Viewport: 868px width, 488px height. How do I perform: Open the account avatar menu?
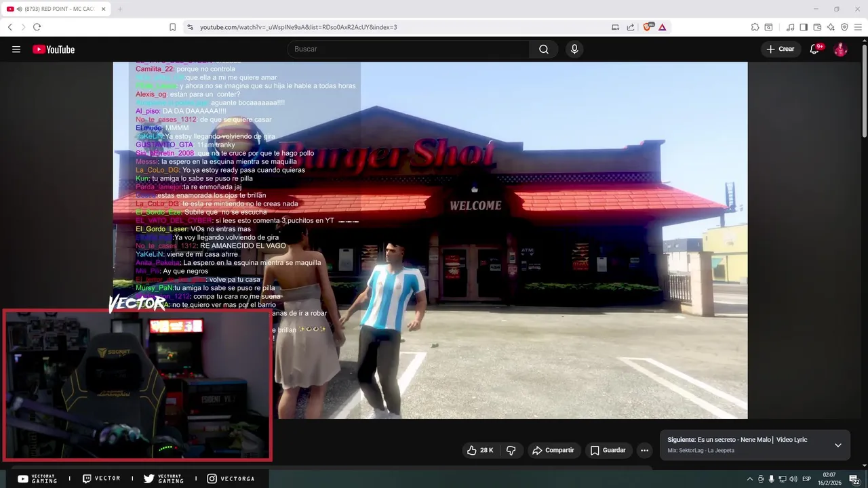[840, 49]
